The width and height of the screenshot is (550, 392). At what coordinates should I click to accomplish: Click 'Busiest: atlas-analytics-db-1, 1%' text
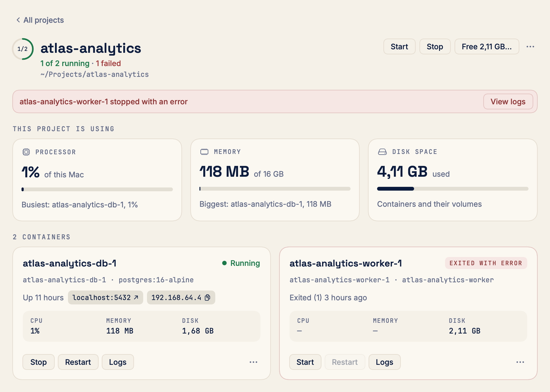point(80,205)
